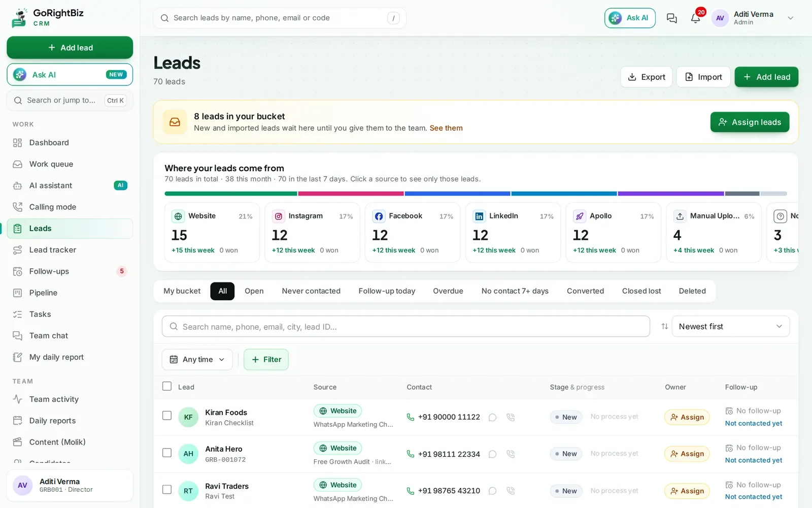Screen dimensions: 812x508
Task: Switch to the My bucket tab
Action: [182, 291]
